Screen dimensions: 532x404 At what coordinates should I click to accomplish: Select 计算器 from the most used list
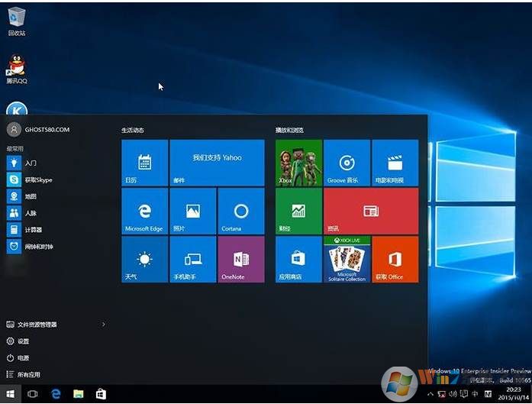33,230
